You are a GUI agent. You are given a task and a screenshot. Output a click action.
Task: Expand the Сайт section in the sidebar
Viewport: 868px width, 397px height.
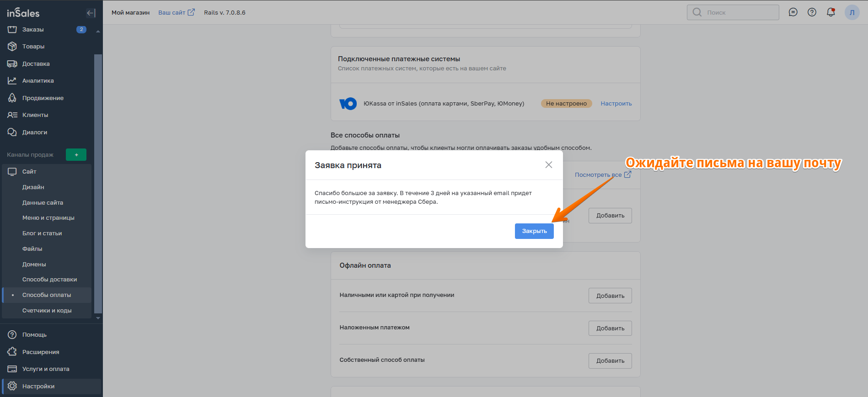coord(29,172)
